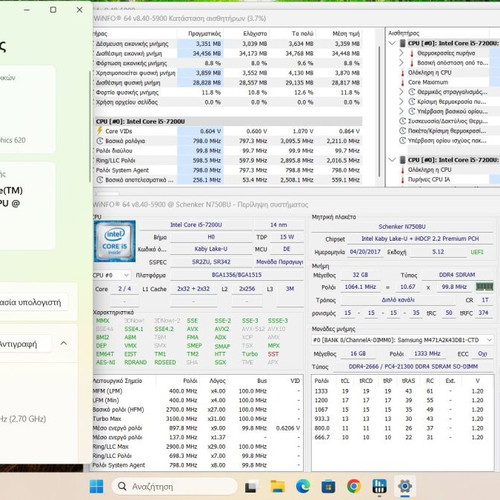Select the Μέση τιμή column header
Screen dimensions: 500x500
pyautogui.click(x=339, y=34)
